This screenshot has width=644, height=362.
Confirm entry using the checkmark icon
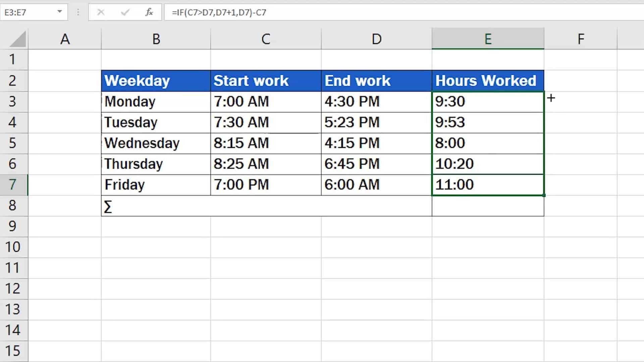click(x=124, y=12)
